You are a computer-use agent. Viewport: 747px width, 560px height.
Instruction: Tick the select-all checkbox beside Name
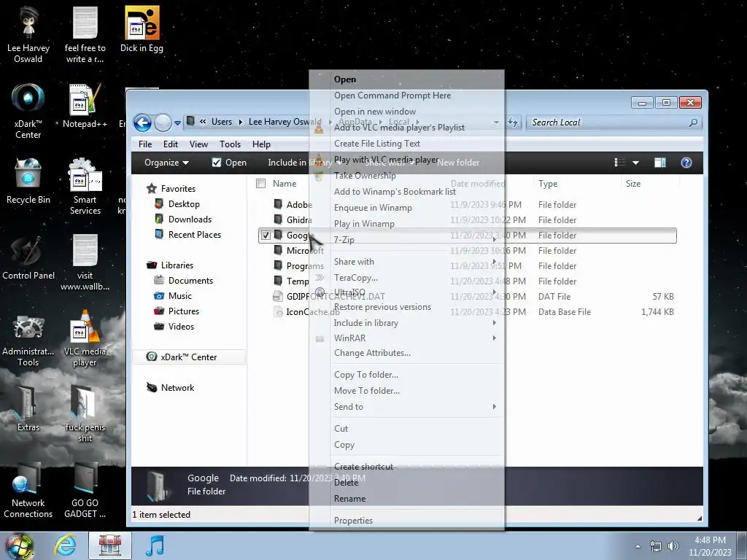[260, 183]
